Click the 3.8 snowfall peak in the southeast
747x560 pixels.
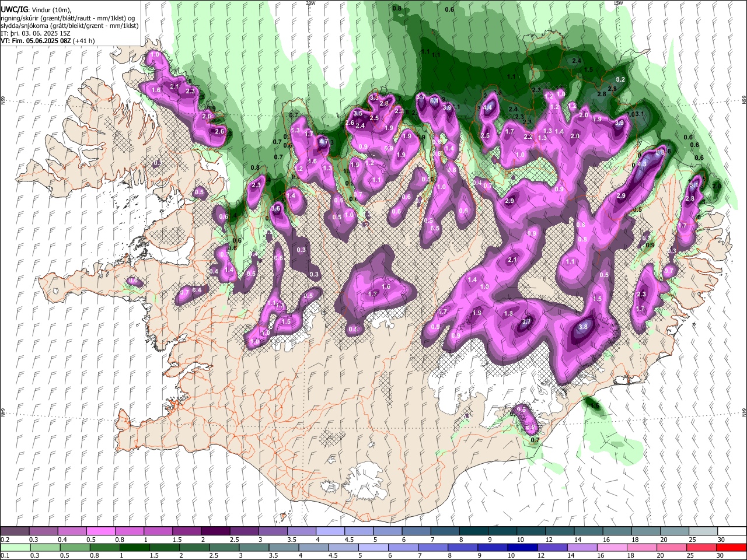583,327
